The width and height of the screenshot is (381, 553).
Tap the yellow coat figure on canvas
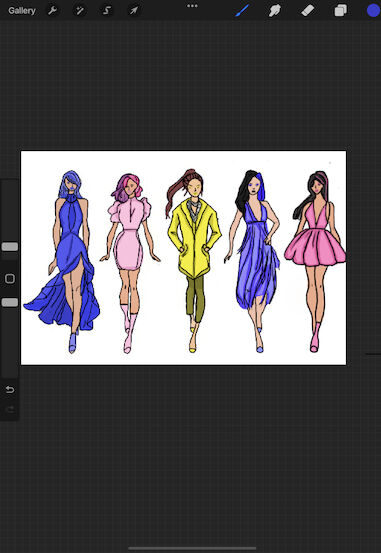pyautogui.click(x=194, y=260)
